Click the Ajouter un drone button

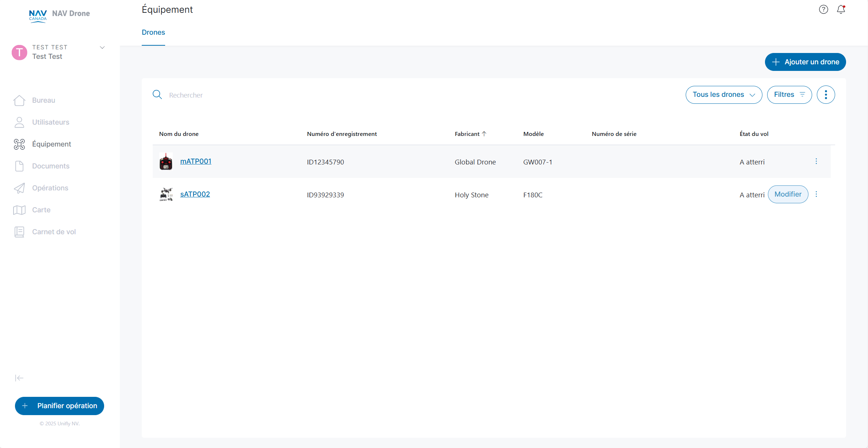(x=805, y=62)
